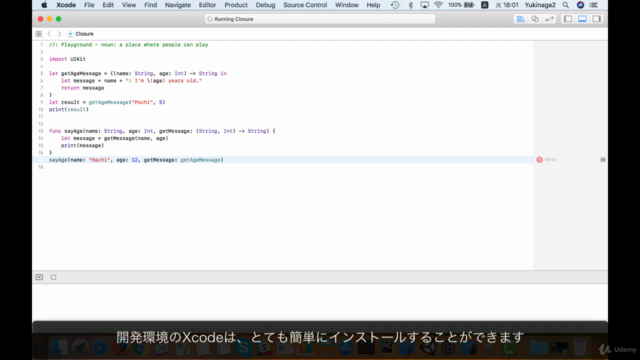The height and width of the screenshot is (360, 640).
Task: Click the Playground comment on line 1
Action: click(x=129, y=45)
